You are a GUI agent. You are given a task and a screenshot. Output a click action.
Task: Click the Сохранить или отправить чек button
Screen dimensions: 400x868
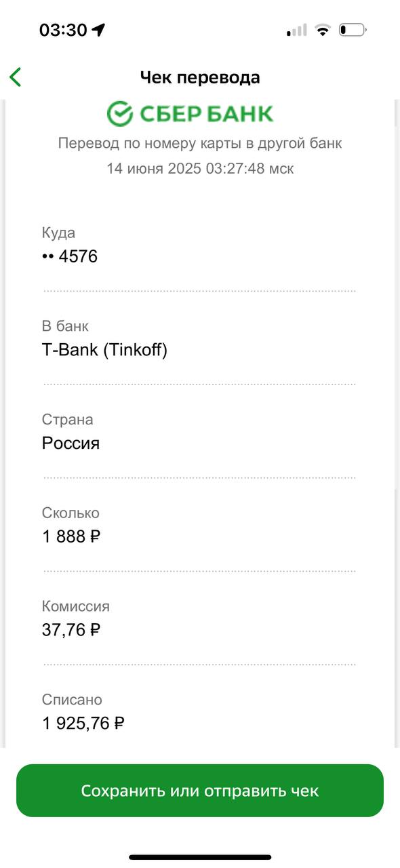pyautogui.click(x=200, y=791)
